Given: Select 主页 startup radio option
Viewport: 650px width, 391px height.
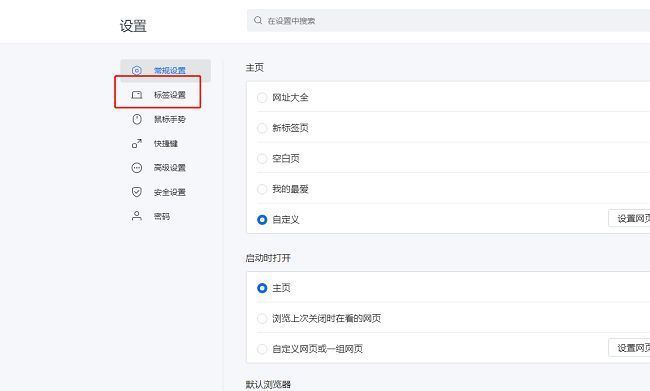Looking at the screenshot, I should pyautogui.click(x=262, y=288).
